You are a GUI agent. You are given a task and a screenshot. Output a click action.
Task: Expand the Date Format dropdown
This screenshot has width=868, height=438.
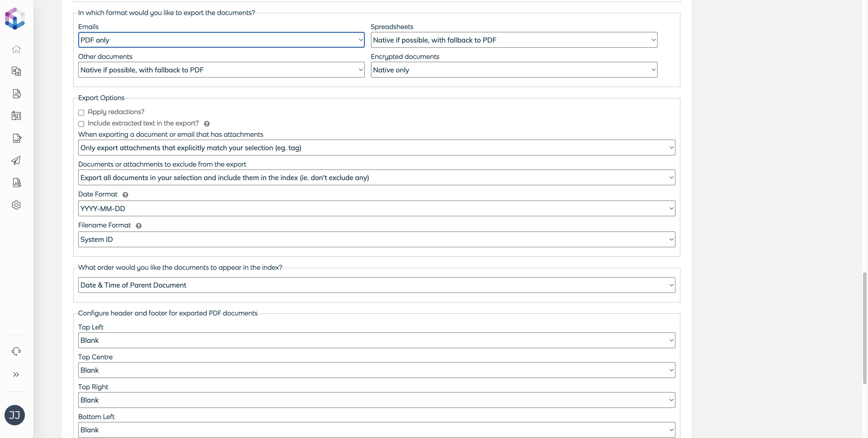pos(376,208)
